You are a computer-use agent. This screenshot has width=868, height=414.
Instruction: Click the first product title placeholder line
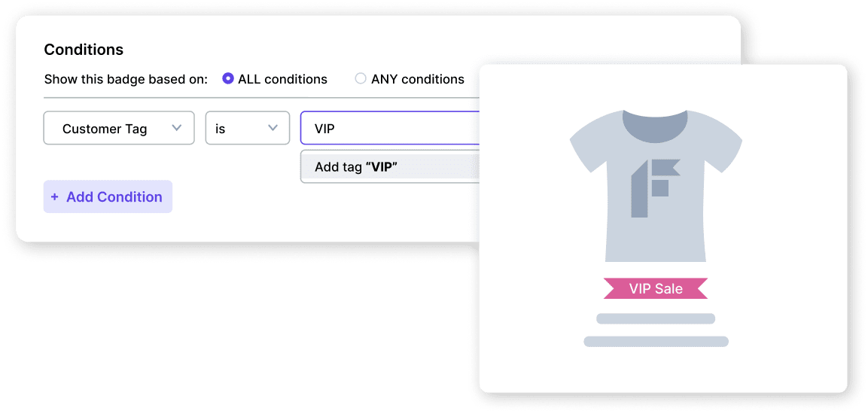[x=656, y=318]
